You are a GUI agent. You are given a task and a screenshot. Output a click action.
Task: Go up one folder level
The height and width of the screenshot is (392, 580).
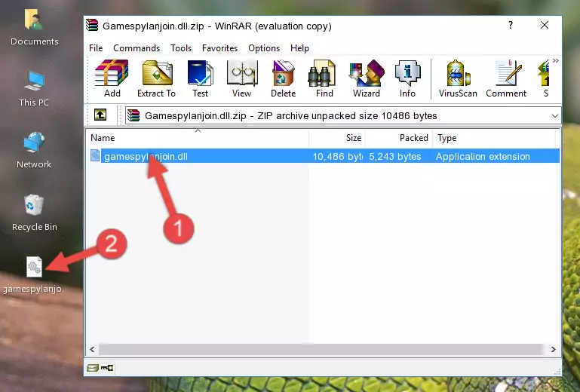pos(100,115)
